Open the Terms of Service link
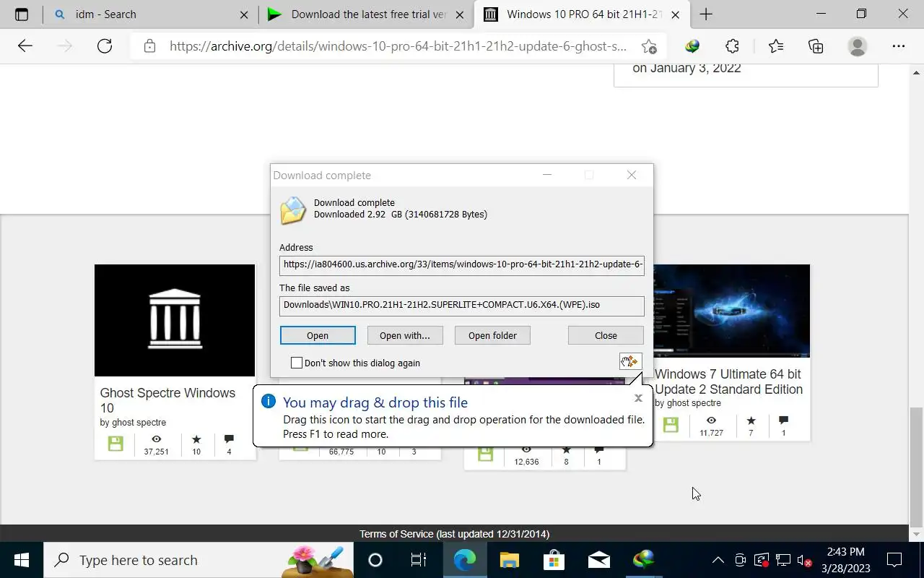 (x=396, y=534)
